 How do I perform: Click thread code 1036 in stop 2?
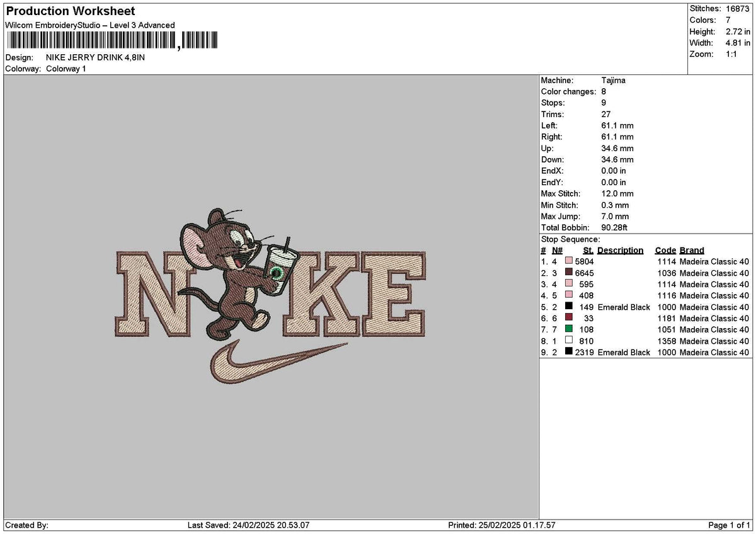(x=666, y=273)
